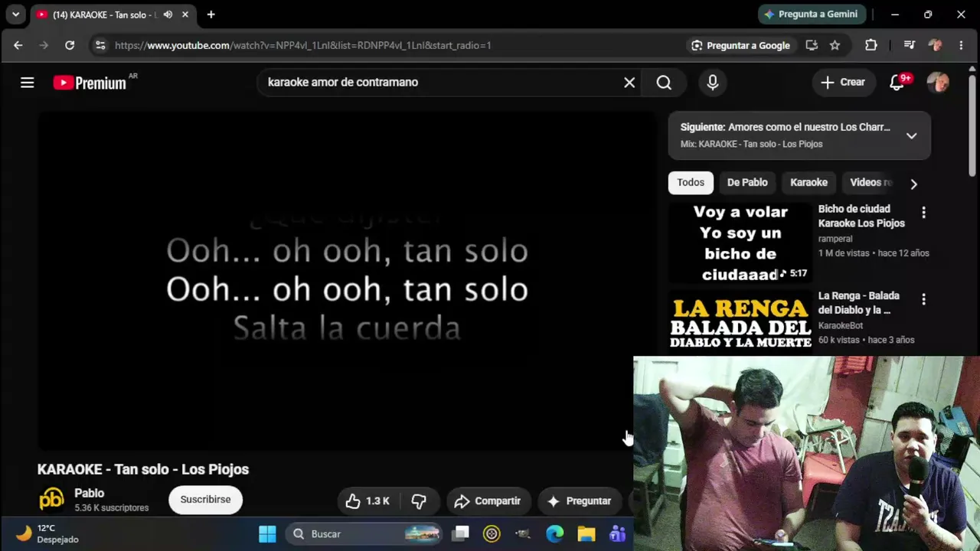Share the video with Compartir

pyautogui.click(x=488, y=501)
